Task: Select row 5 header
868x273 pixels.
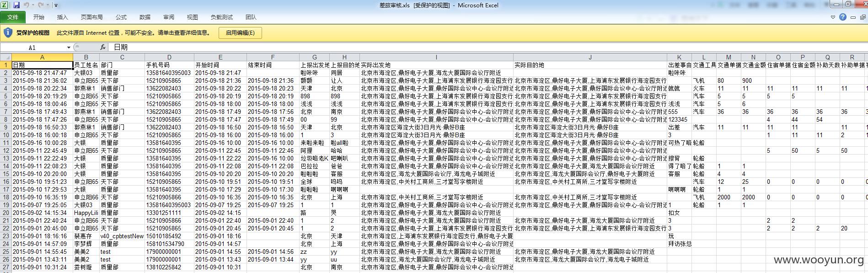Action: 5,96
